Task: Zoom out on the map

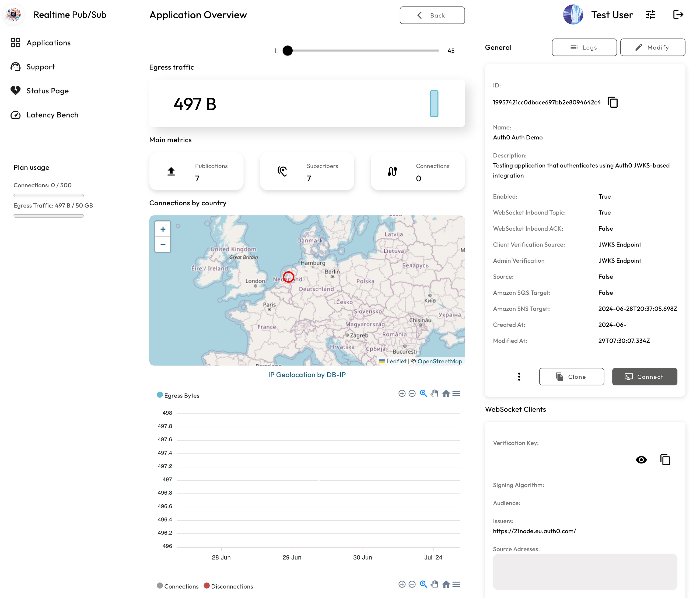Action: click(163, 244)
